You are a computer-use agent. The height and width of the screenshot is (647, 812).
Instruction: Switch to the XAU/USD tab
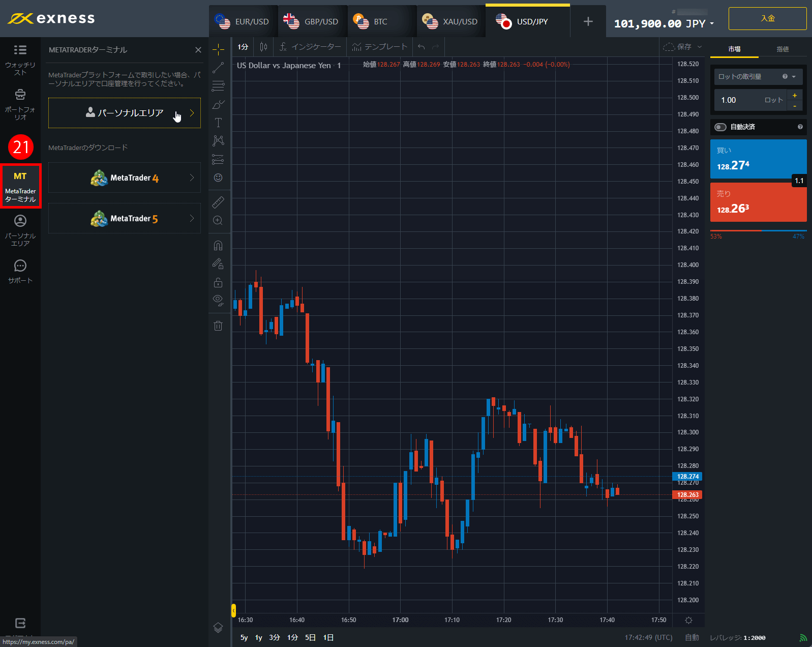(450, 21)
